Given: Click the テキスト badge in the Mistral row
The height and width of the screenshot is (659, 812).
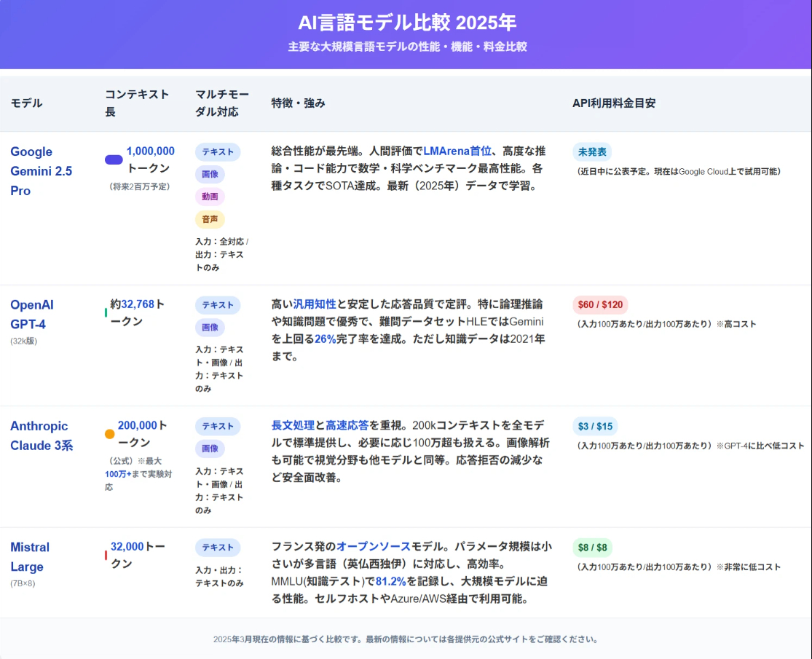Looking at the screenshot, I should (x=218, y=547).
